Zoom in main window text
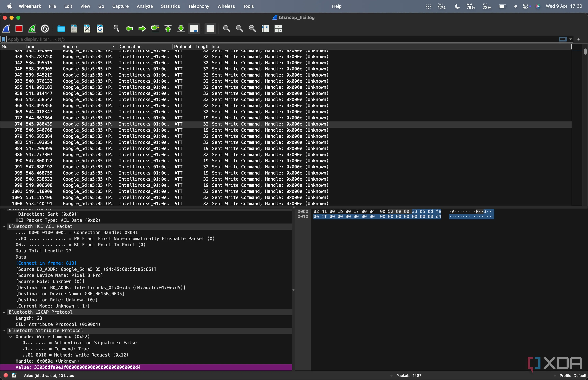Image resolution: width=588 pixels, height=380 pixels. 226,29
